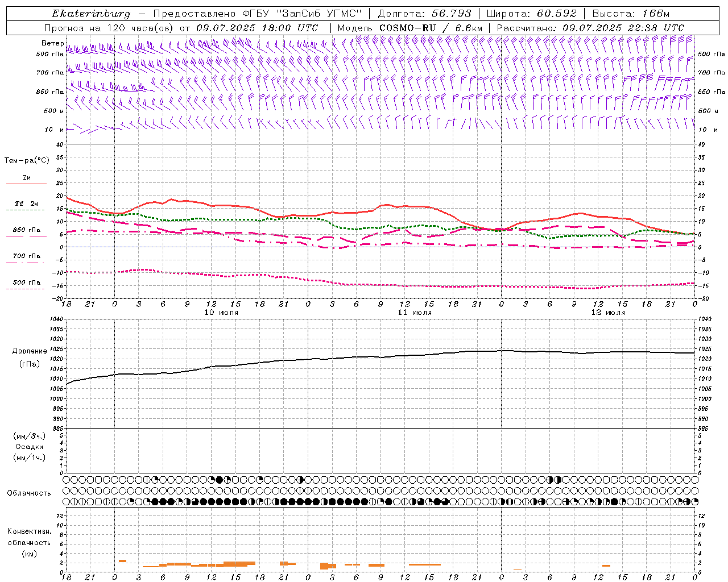The height and width of the screenshot is (582, 728).
Task: Click the 'Модель COSMO-RU / 6.6км' text
Action: [x=409, y=28]
